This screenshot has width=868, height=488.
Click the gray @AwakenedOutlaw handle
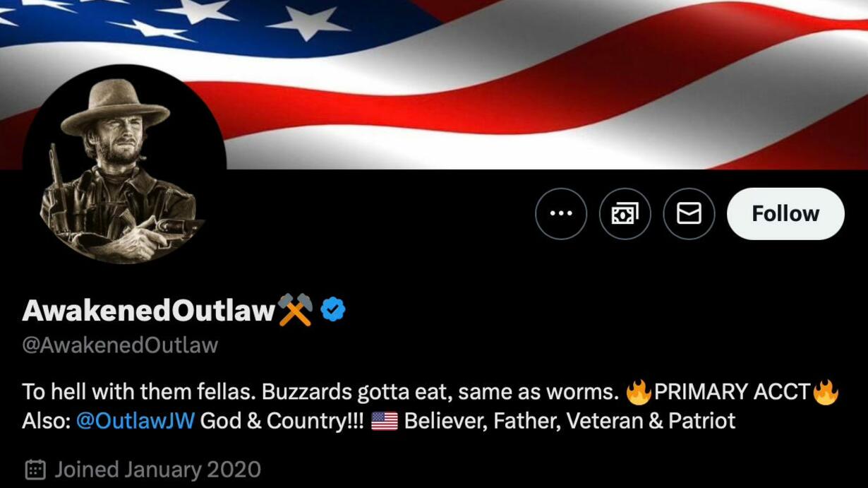pos(120,345)
